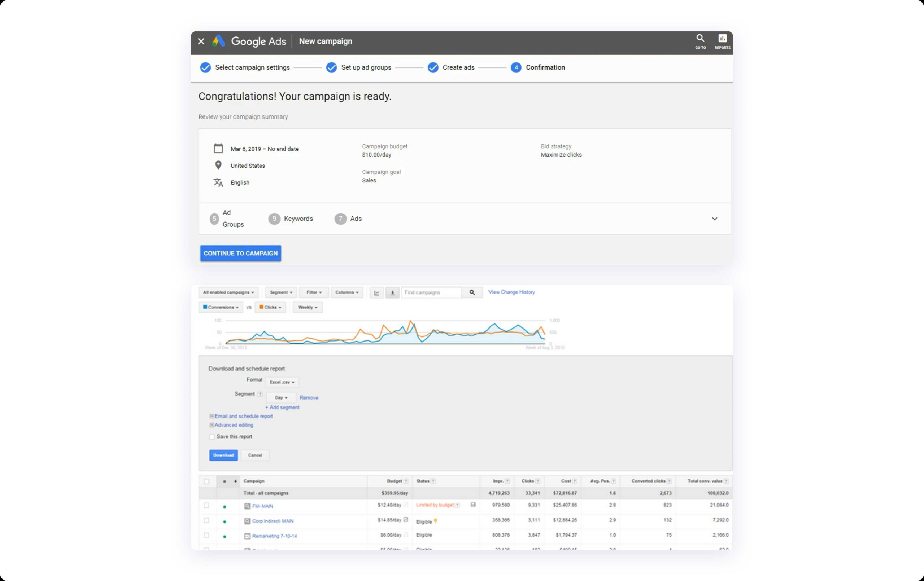Image resolution: width=924 pixels, height=581 pixels.
Task: Expand the campaign summary chevron
Action: tap(715, 219)
